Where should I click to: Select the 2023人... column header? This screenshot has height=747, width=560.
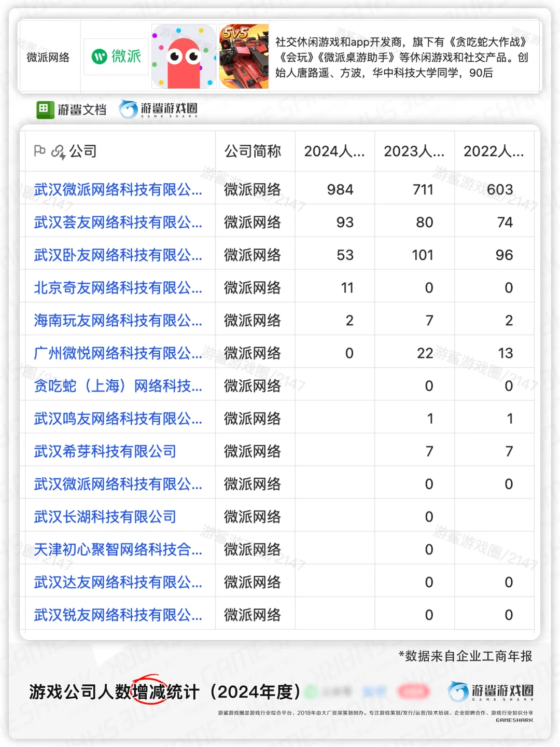[x=415, y=151]
